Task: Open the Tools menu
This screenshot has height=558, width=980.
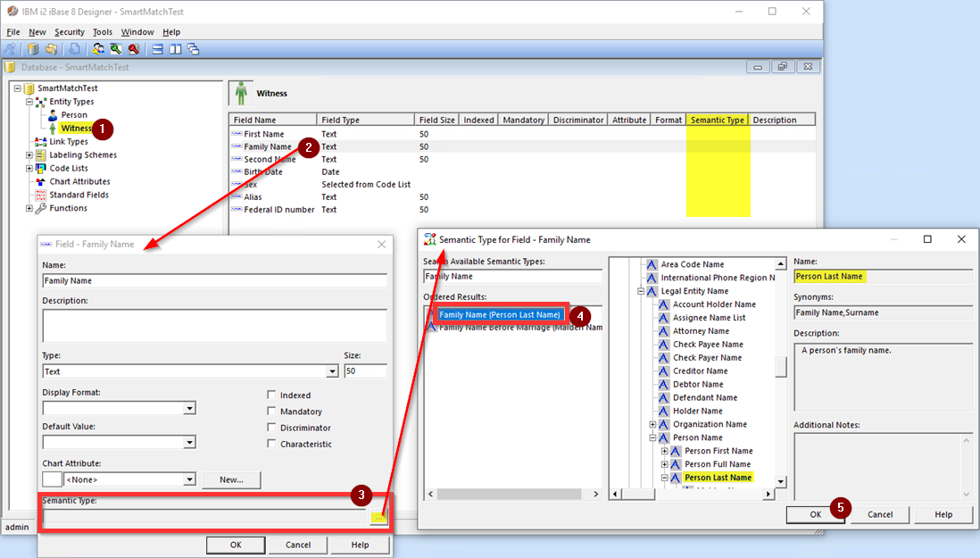Action: point(102,31)
